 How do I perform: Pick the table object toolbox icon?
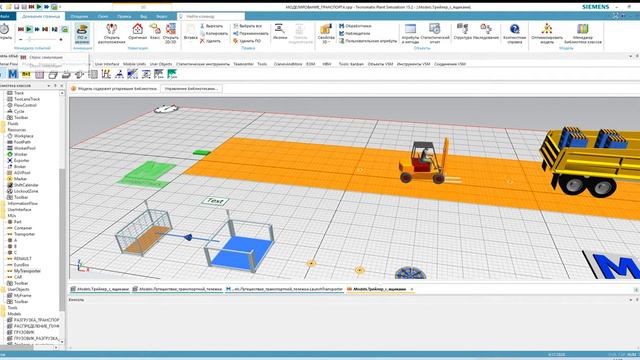pos(40,74)
